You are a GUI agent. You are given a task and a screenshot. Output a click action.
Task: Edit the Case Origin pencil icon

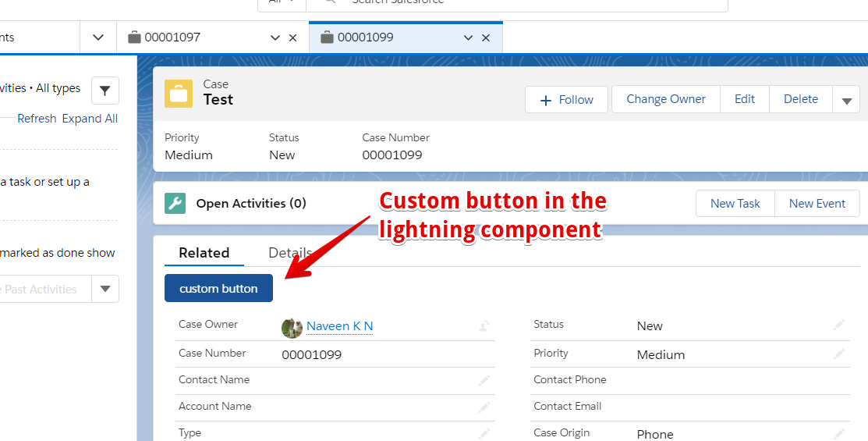(838, 434)
